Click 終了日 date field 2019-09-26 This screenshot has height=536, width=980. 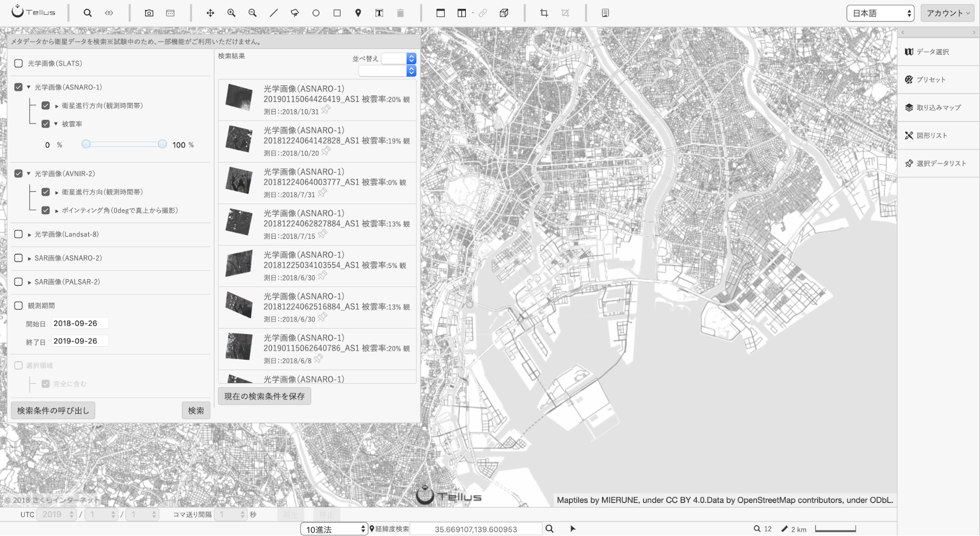[x=80, y=341]
